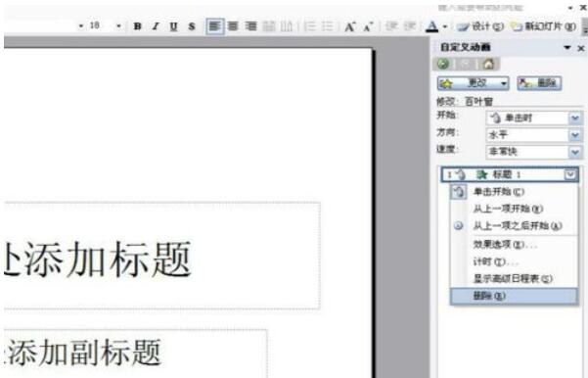588x378 pixels.
Task: Click the toolbar options handle at far right
Action: click(x=585, y=26)
